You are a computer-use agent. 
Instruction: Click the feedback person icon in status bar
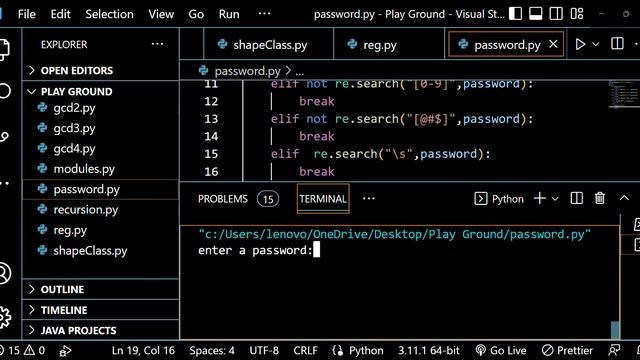pyautogui.click(x=614, y=350)
